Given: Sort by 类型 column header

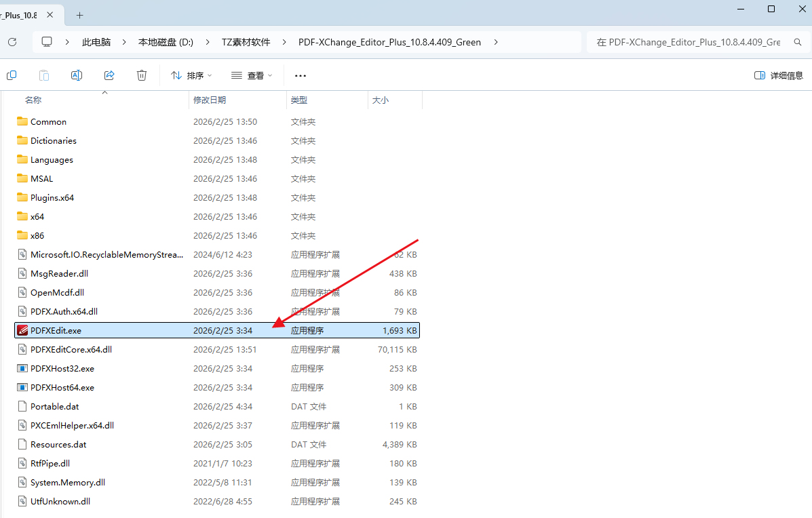Looking at the screenshot, I should (x=299, y=100).
